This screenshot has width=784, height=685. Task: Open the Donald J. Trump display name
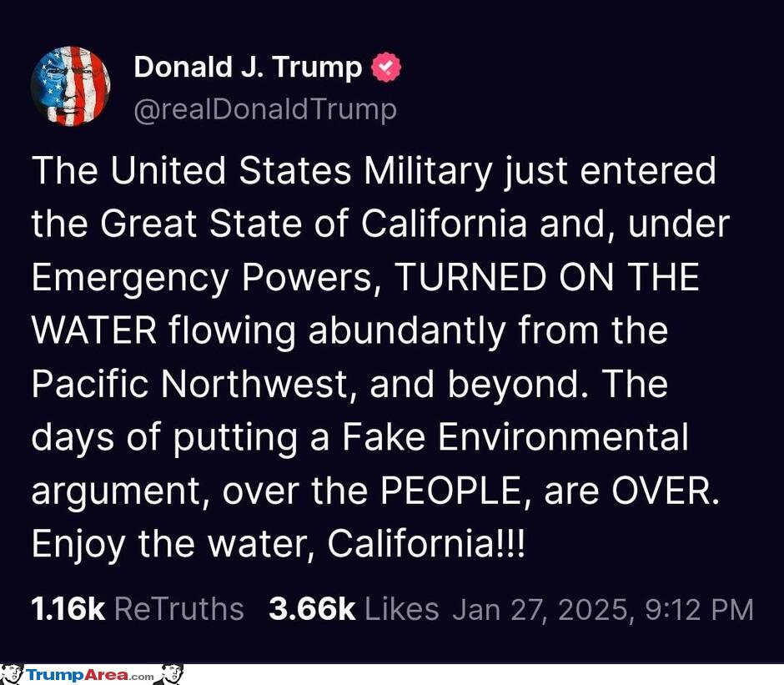pos(248,67)
